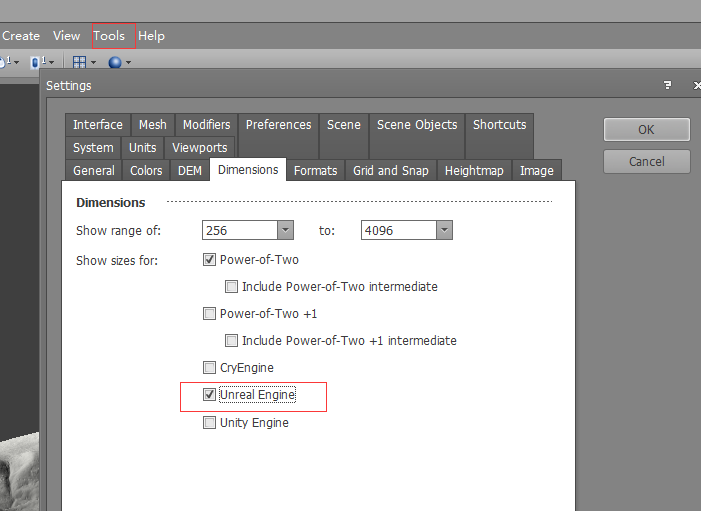
Task: Open the Create menu
Action: (21, 36)
